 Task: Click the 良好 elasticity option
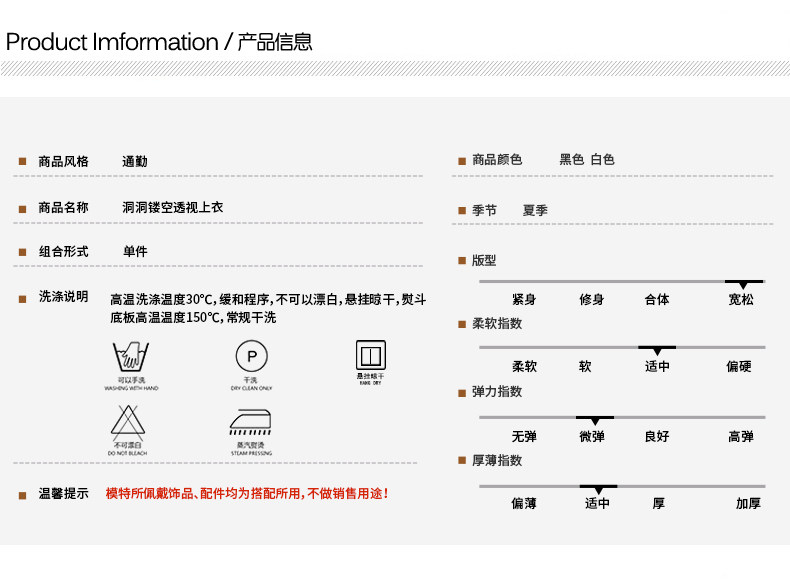[x=657, y=436]
